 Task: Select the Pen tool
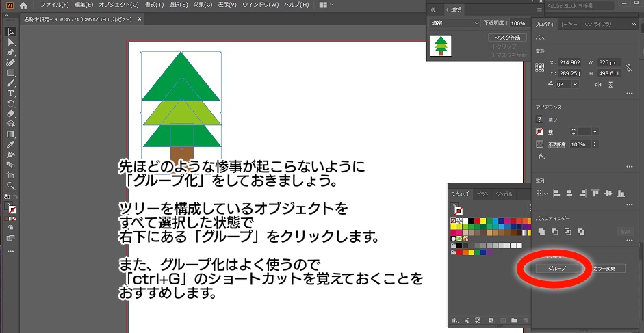(11, 53)
